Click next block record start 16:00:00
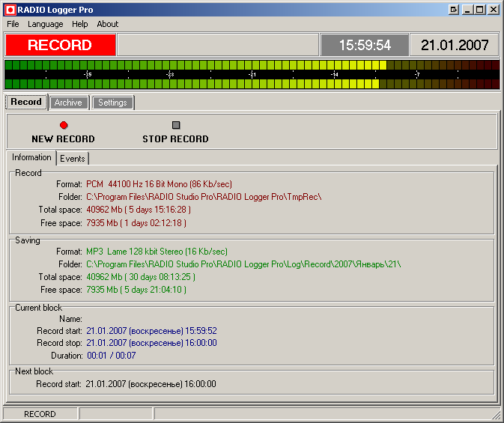The image size is (504, 423). 151,384
